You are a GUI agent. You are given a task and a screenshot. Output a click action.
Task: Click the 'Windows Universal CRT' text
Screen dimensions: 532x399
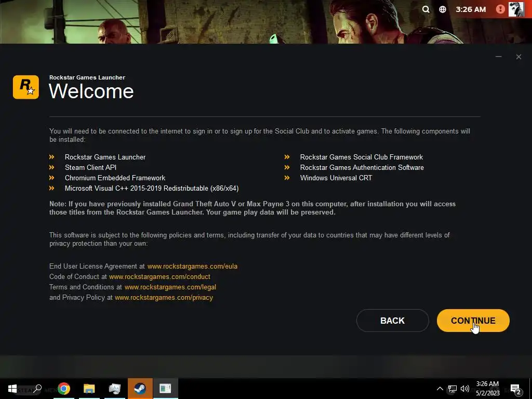point(336,178)
